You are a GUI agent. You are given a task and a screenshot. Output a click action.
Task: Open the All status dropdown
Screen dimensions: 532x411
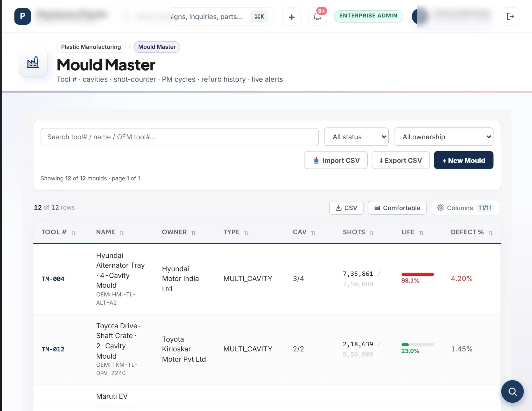[356, 137]
